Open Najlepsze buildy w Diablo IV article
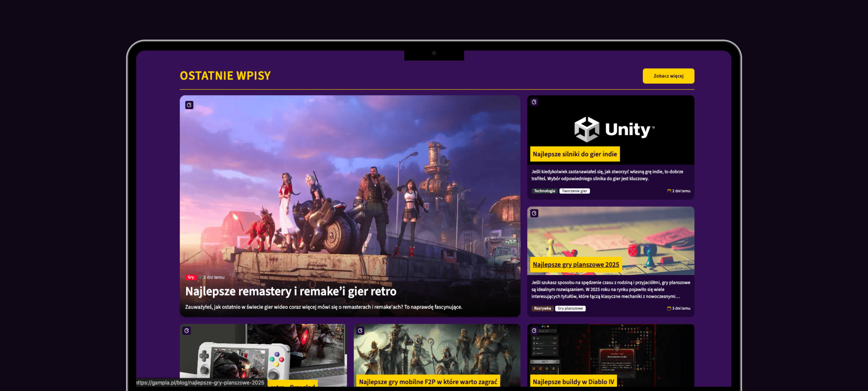Screen dimensions: 868x391 (x=573, y=382)
